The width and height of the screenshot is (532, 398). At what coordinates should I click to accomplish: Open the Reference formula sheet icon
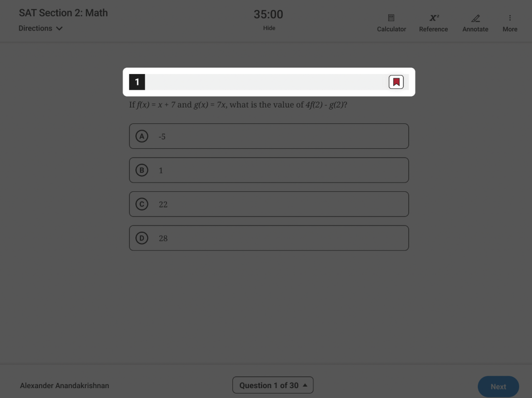pos(433,18)
